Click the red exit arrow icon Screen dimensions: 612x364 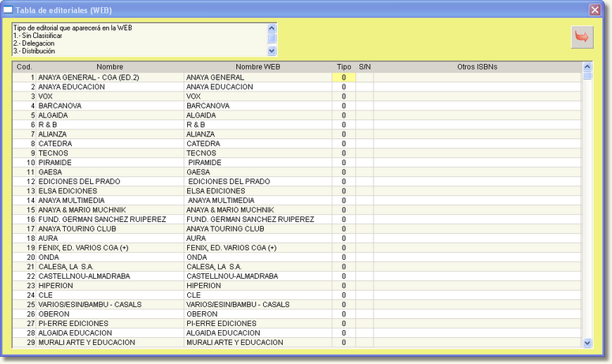point(582,37)
